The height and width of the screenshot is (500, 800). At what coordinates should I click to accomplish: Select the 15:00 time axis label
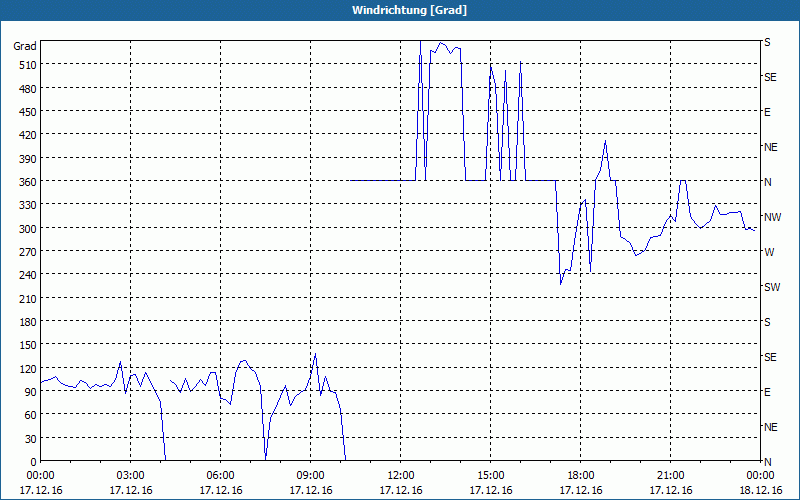(x=491, y=476)
